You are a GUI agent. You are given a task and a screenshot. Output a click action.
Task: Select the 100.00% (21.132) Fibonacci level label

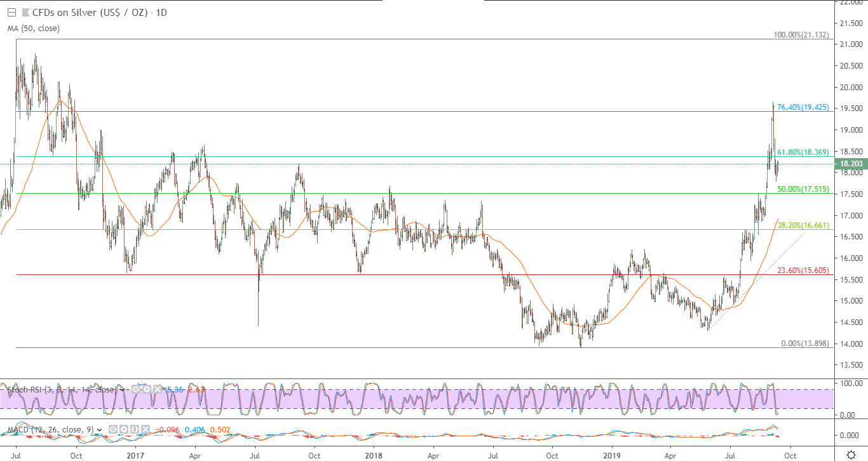(x=801, y=35)
